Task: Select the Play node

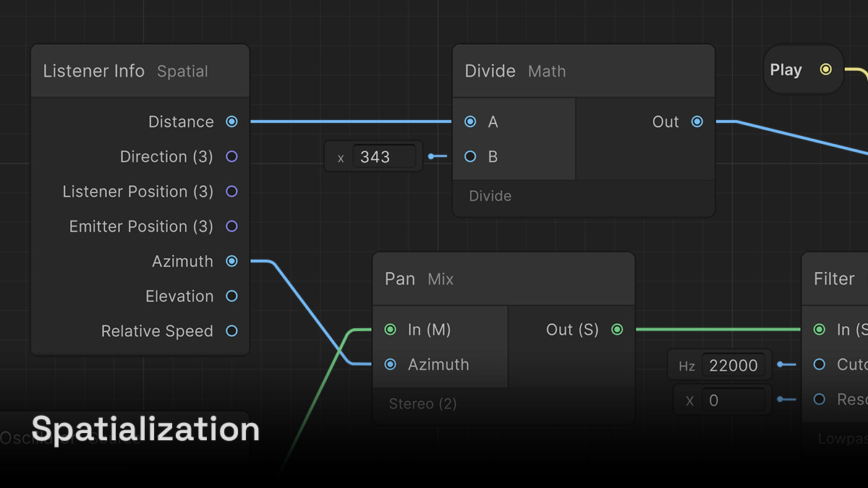Action: coord(804,69)
